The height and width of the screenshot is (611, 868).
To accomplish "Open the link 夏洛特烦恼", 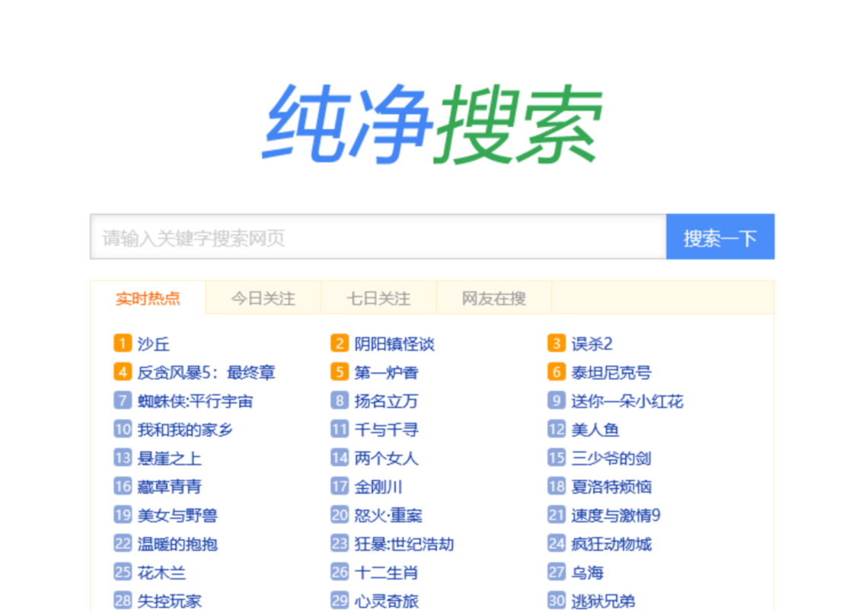I will (611, 487).
